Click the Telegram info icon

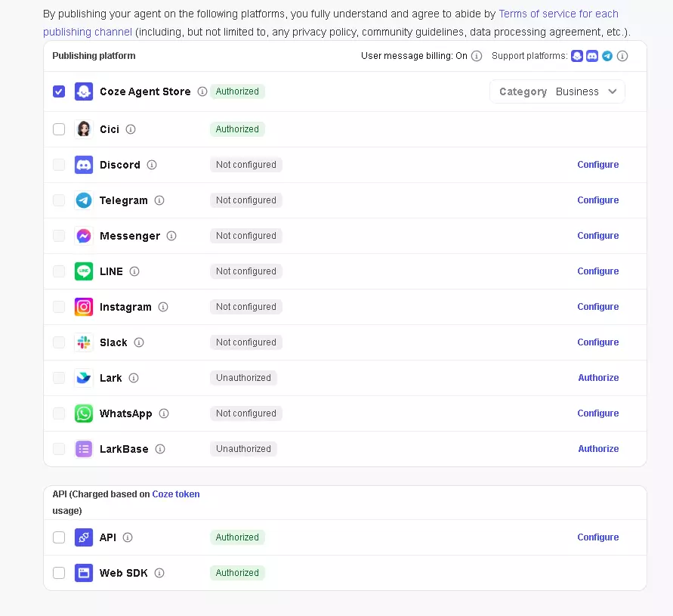tap(159, 200)
